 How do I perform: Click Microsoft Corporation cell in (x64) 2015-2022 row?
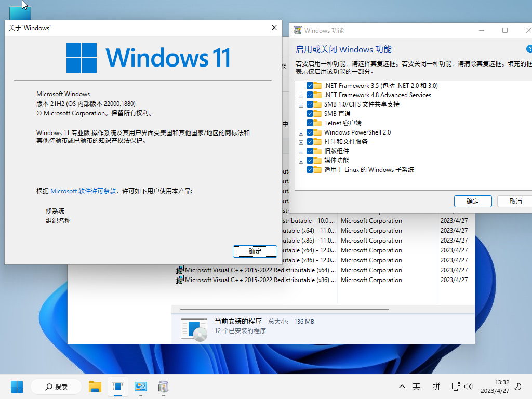tap(371, 270)
